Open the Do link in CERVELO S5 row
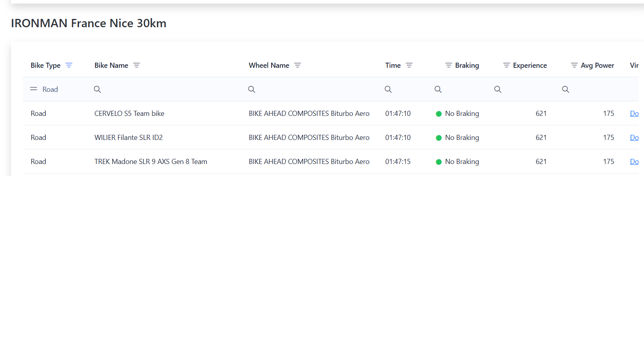Viewport: 644px width, 339px height. [x=634, y=114]
